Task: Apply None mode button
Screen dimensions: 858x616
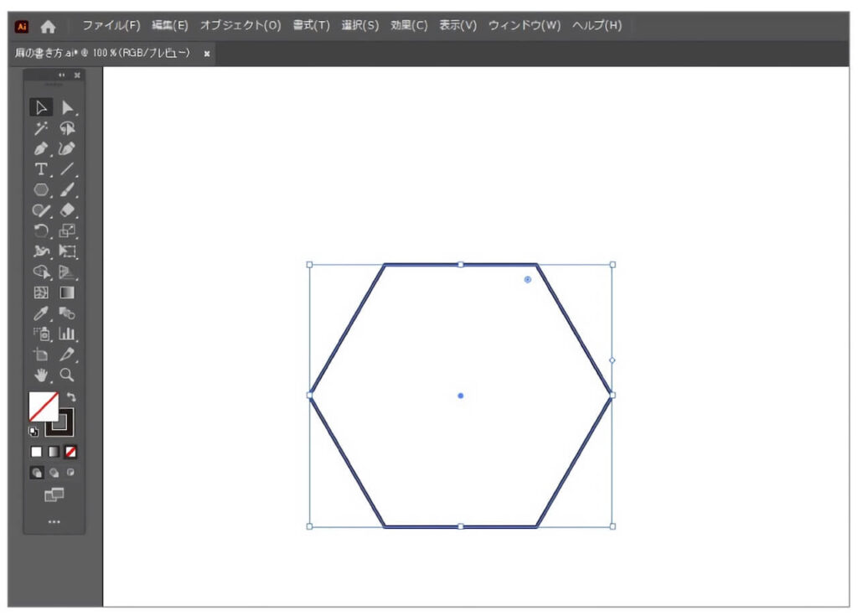Action: tap(70, 452)
